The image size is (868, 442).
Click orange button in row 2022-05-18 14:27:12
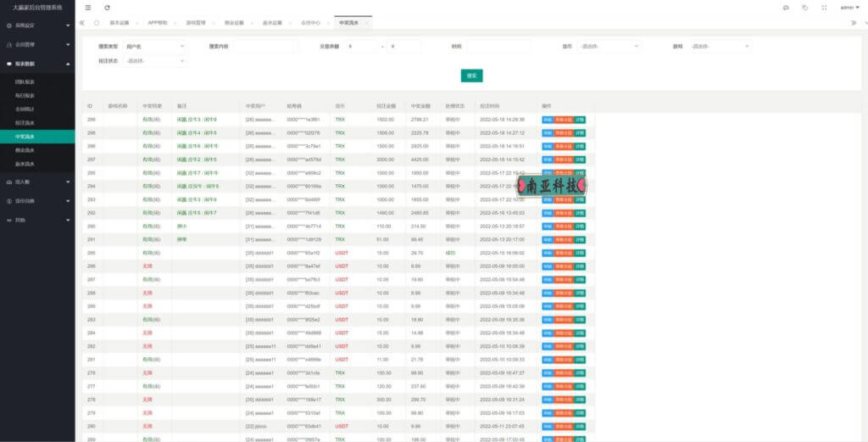coord(564,133)
